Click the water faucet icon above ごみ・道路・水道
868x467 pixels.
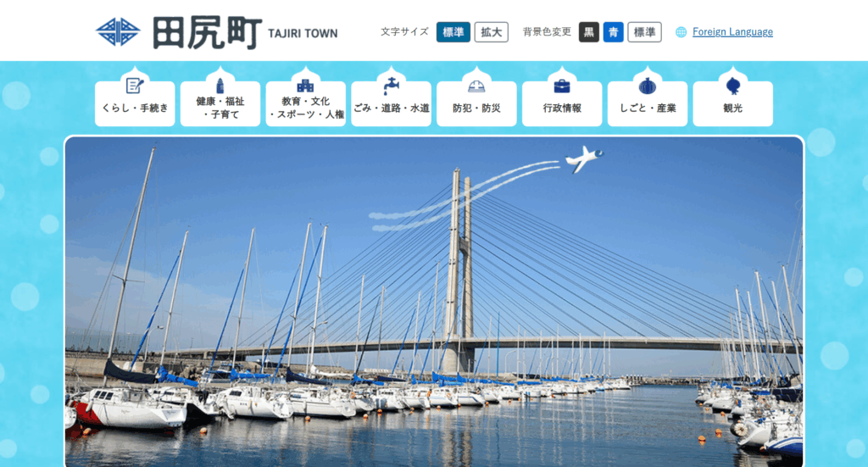click(x=392, y=86)
